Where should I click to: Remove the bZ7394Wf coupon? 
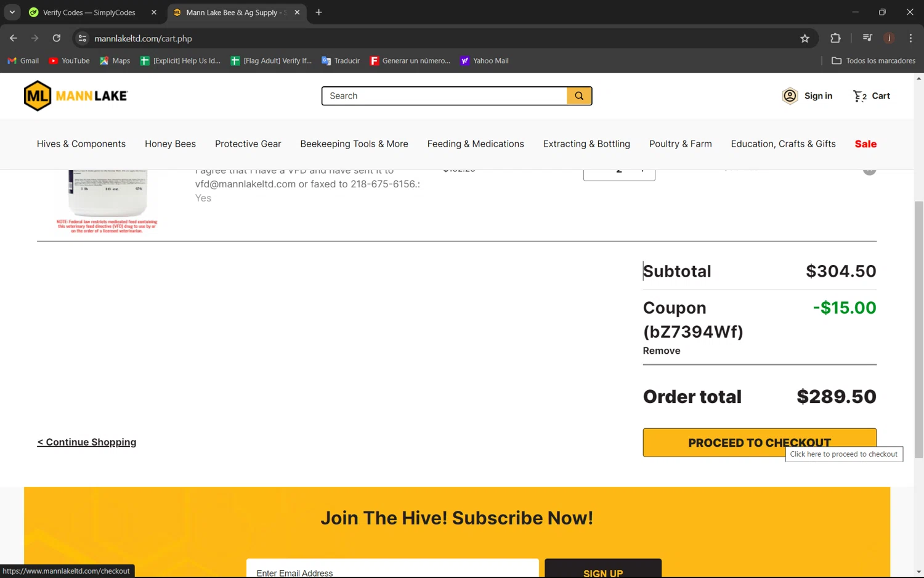pyautogui.click(x=662, y=351)
